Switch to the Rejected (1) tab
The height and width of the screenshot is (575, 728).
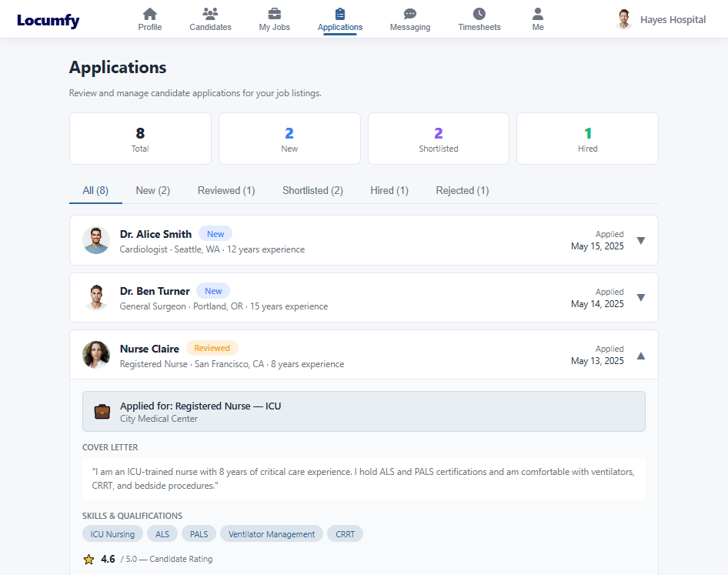462,190
